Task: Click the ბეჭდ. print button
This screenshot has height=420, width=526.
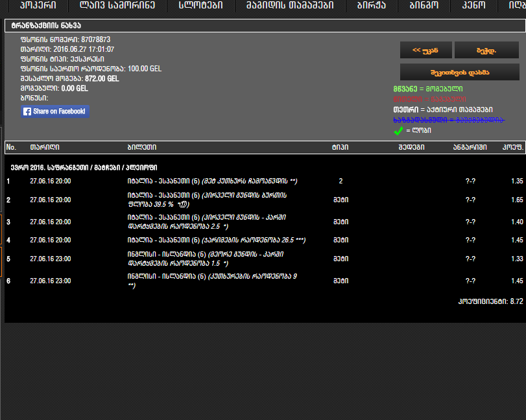Action: (486, 50)
